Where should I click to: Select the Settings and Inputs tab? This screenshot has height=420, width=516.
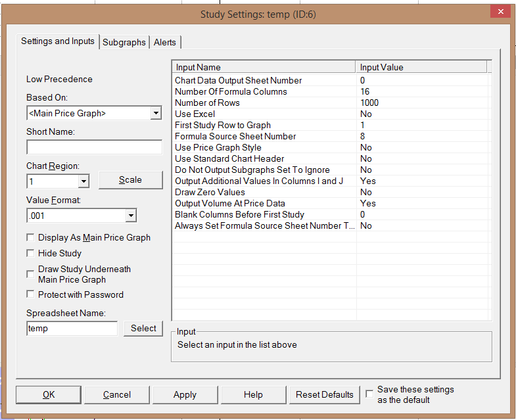click(x=58, y=41)
